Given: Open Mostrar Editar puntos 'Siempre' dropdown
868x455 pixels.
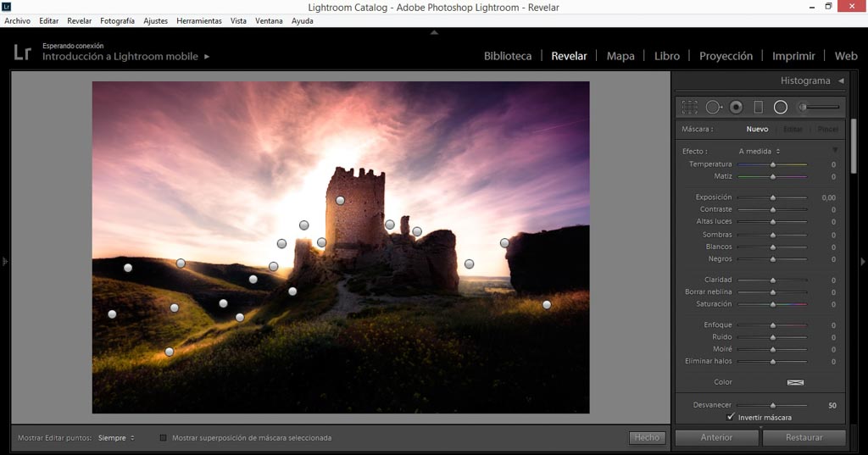Looking at the screenshot, I should (x=116, y=438).
